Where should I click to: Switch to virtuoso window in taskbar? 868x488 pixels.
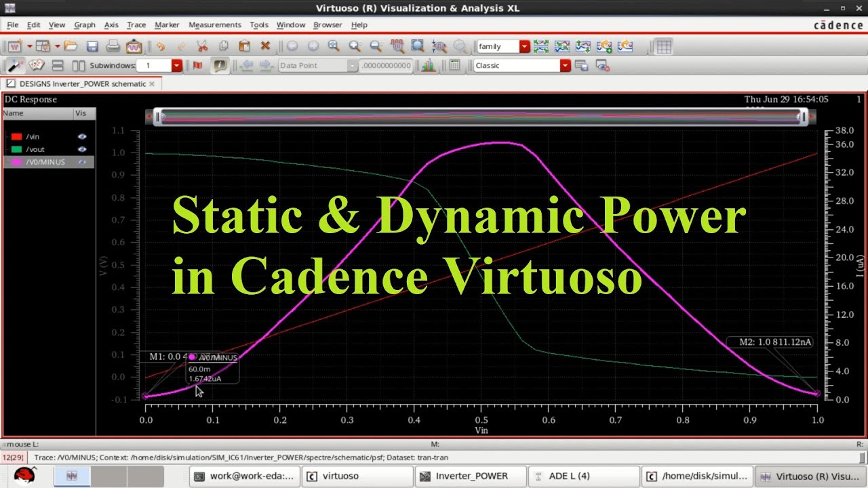point(357,476)
